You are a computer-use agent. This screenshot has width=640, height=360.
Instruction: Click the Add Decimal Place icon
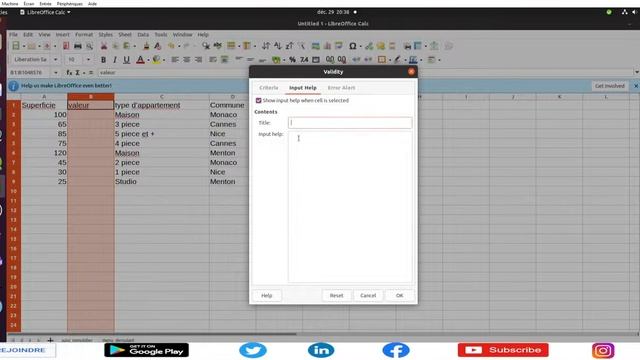(x=330, y=60)
